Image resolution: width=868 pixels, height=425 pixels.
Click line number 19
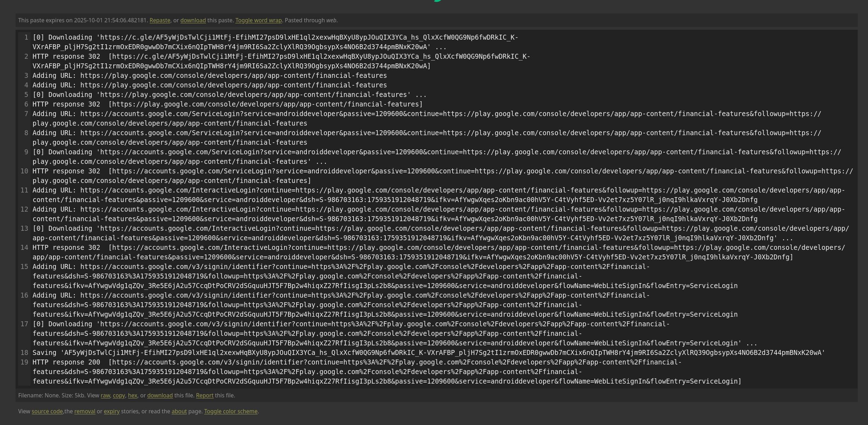[24, 362]
